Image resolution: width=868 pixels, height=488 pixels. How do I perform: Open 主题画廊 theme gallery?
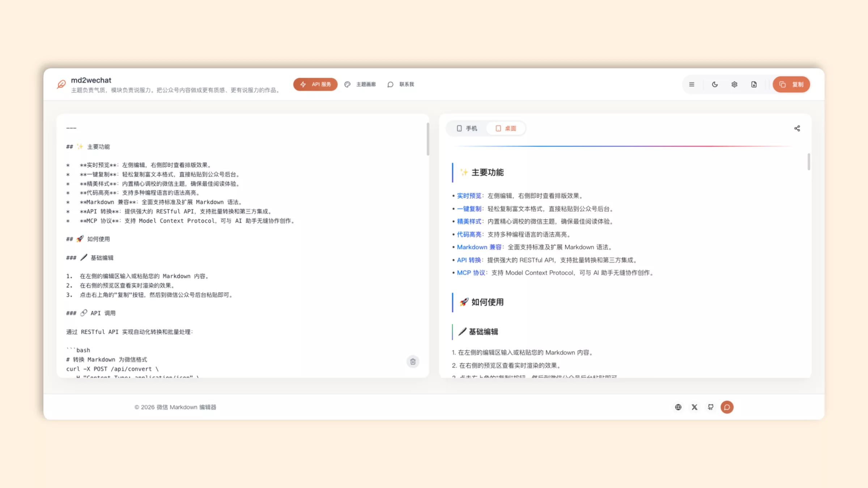360,84
